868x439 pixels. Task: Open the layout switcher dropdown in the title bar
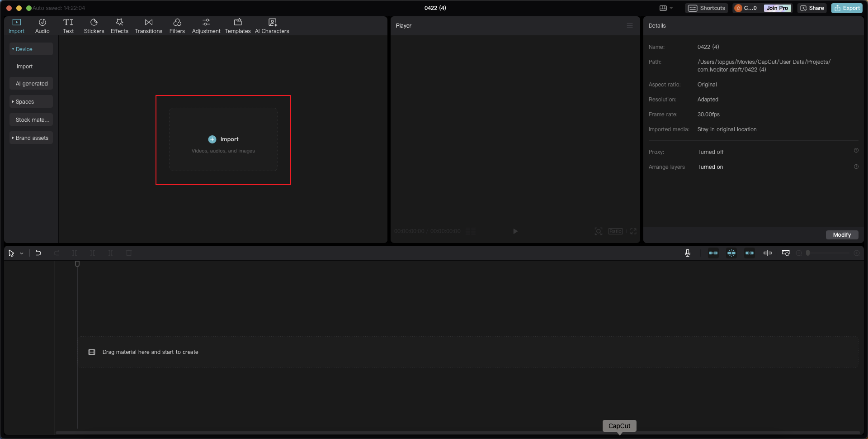(666, 8)
